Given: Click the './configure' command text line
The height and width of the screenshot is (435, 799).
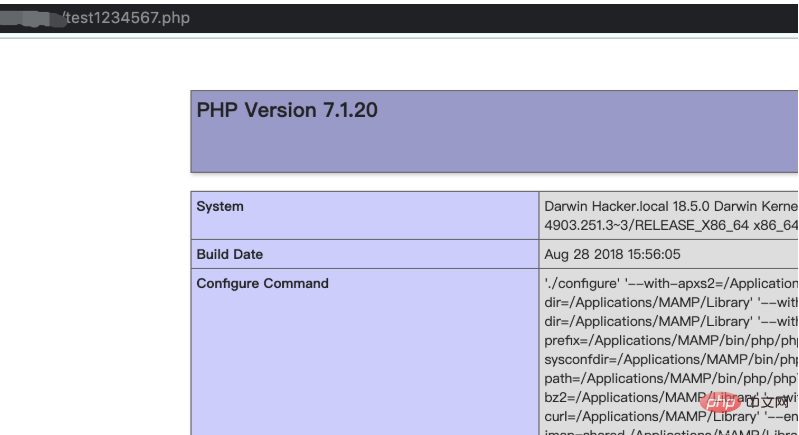Looking at the screenshot, I should point(671,283).
